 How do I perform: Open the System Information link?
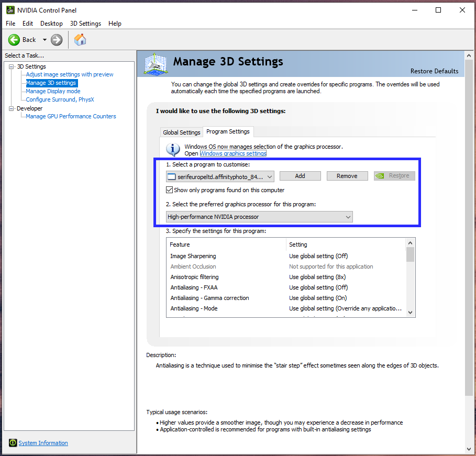43,443
